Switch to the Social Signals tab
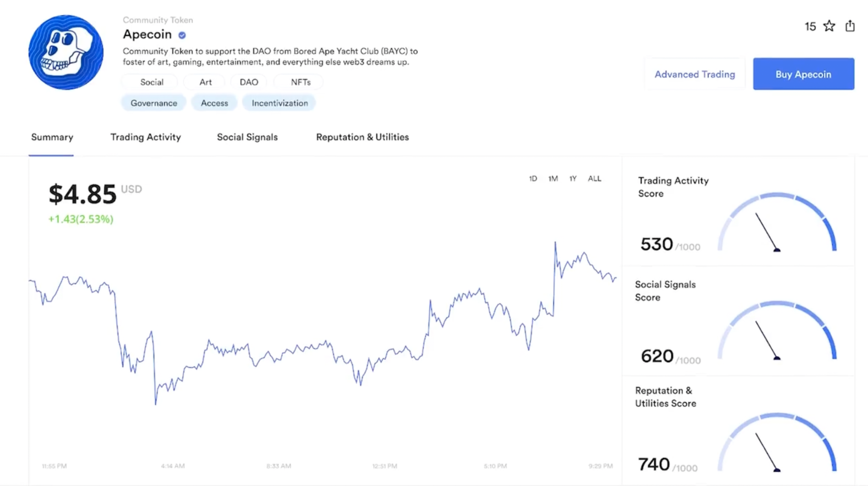 click(248, 137)
